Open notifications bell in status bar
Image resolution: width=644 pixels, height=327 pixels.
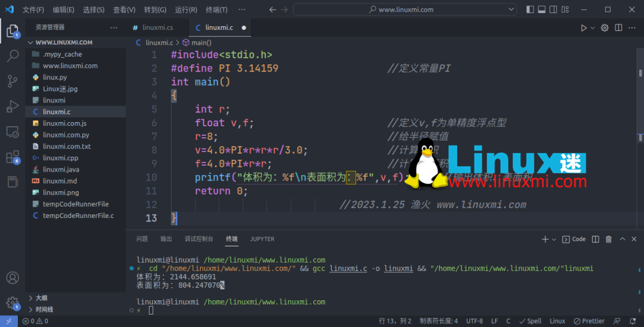coord(633,321)
